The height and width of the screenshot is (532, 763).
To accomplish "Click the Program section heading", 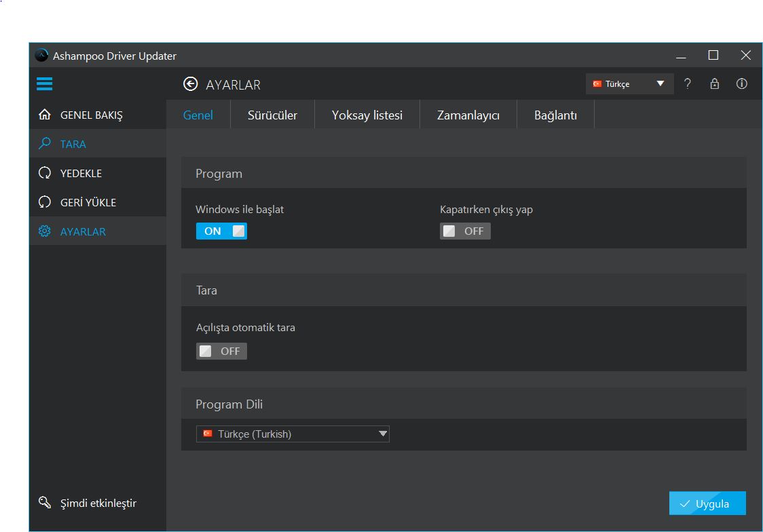I will pyautogui.click(x=219, y=174).
